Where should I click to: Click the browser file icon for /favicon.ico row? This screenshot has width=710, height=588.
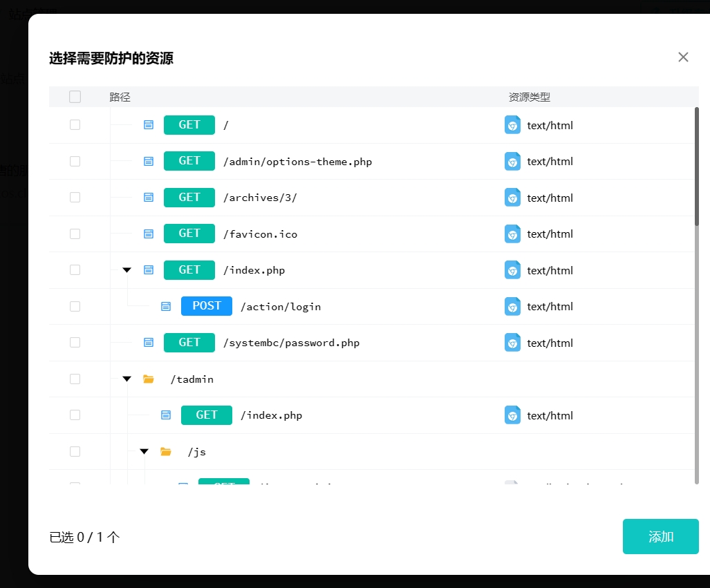pos(512,234)
